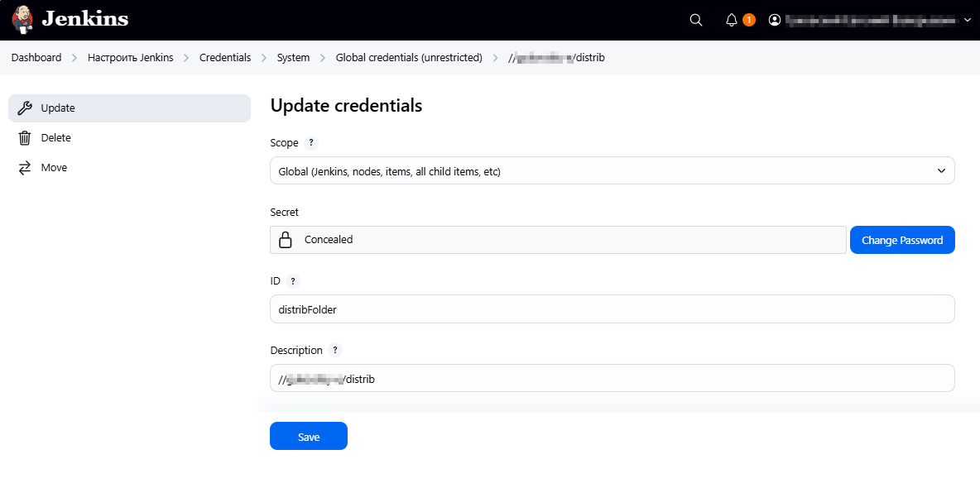Save the credential changes
This screenshot has height=488, width=980.
coord(308,437)
